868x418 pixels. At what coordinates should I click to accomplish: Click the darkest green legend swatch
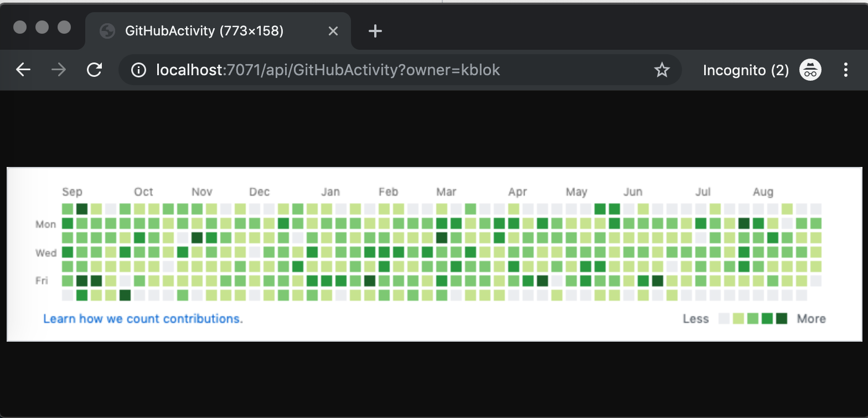(x=781, y=318)
